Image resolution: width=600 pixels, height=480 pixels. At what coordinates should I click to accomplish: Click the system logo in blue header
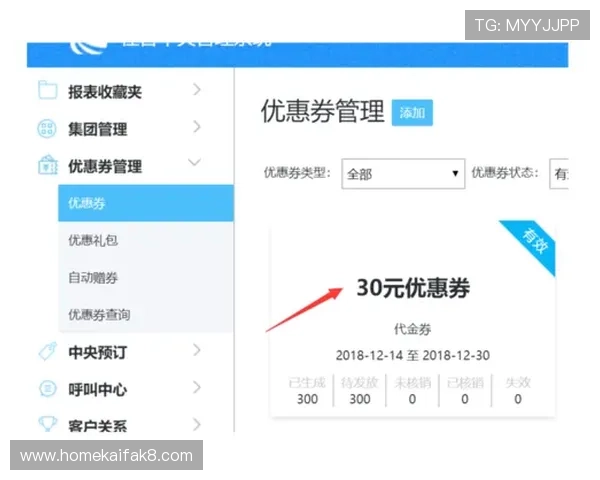(88, 49)
